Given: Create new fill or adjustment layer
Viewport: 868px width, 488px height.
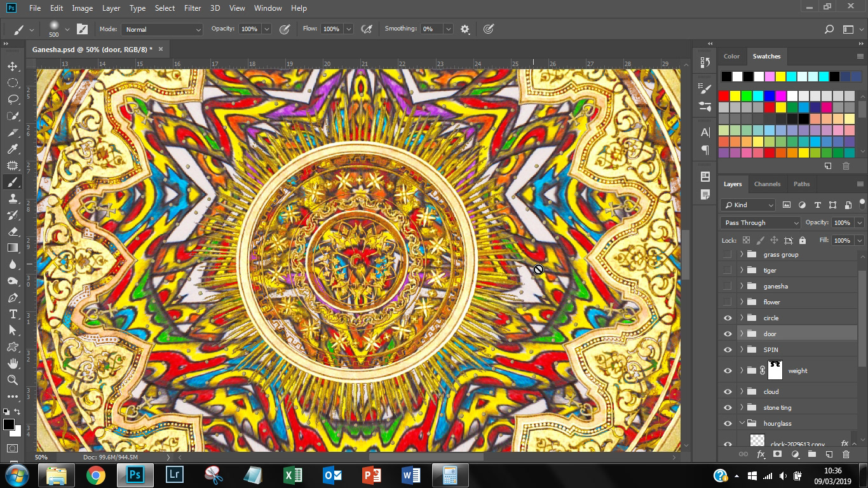Looking at the screenshot, I should 795,454.
